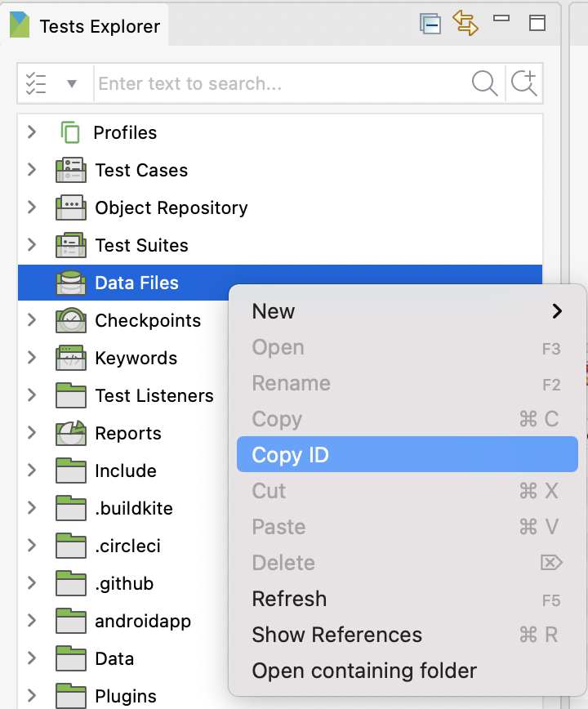The width and height of the screenshot is (588, 709).
Task: Click the Reports chart icon
Action: [x=71, y=433]
